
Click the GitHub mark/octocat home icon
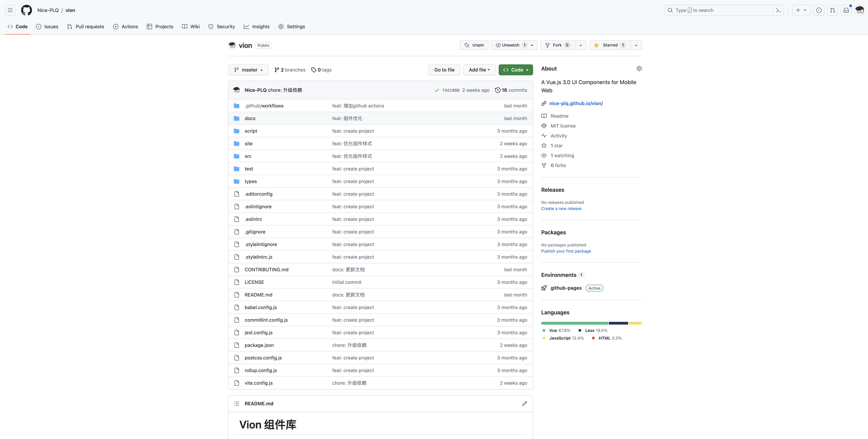point(26,10)
